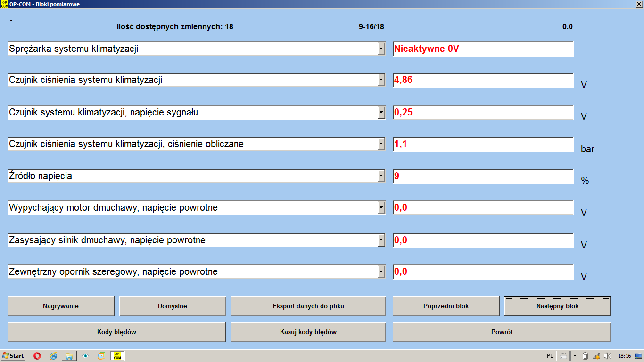Click the 18:16 clock in the taskbar

coord(625,356)
